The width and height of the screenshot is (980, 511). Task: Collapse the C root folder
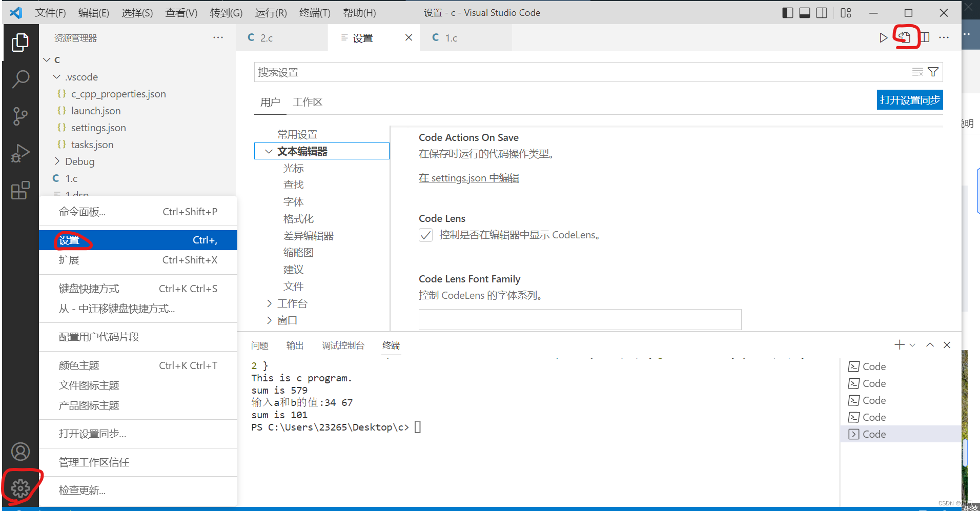click(47, 60)
